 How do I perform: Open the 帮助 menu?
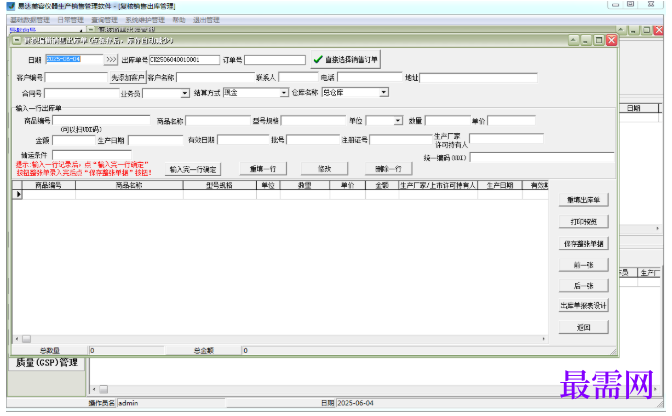179,20
